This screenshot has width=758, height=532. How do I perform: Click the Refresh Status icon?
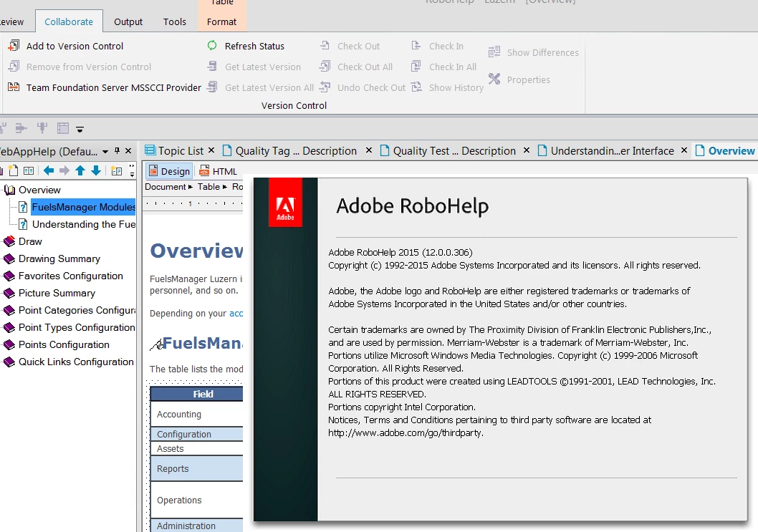212,46
